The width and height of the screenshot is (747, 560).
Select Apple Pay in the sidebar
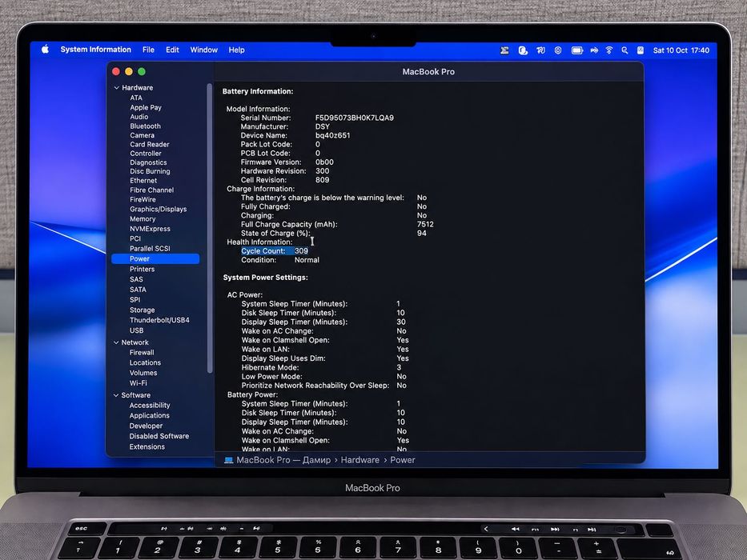[x=145, y=108]
